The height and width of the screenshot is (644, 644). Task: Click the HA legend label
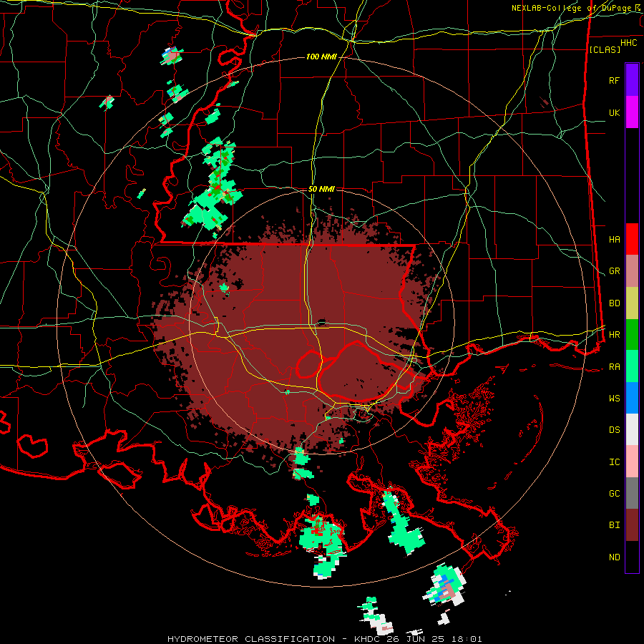tap(614, 240)
